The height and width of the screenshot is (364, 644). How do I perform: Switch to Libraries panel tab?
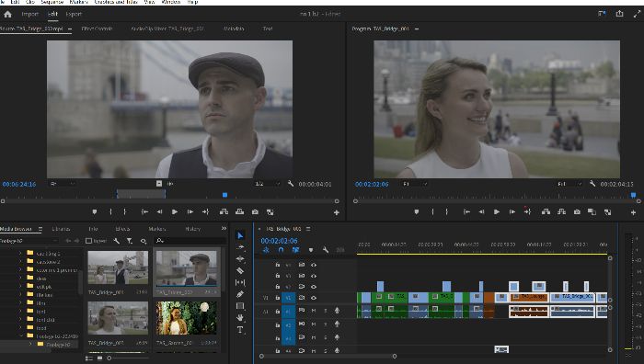coord(61,229)
